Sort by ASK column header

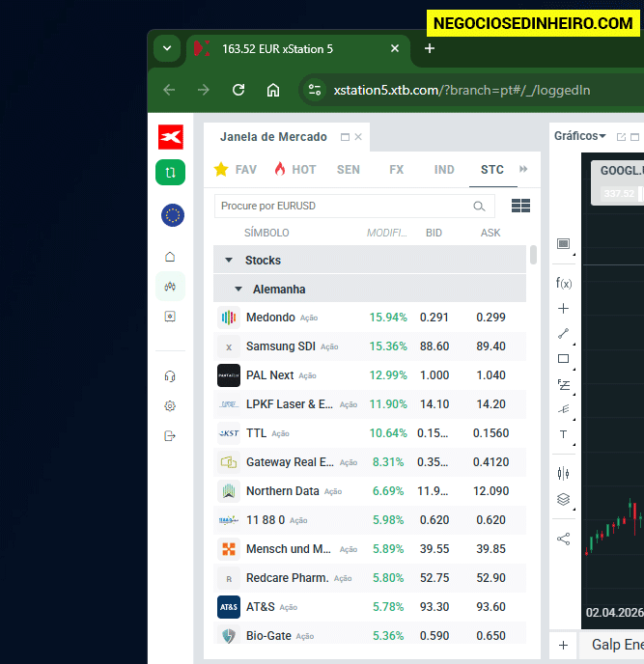click(x=490, y=233)
